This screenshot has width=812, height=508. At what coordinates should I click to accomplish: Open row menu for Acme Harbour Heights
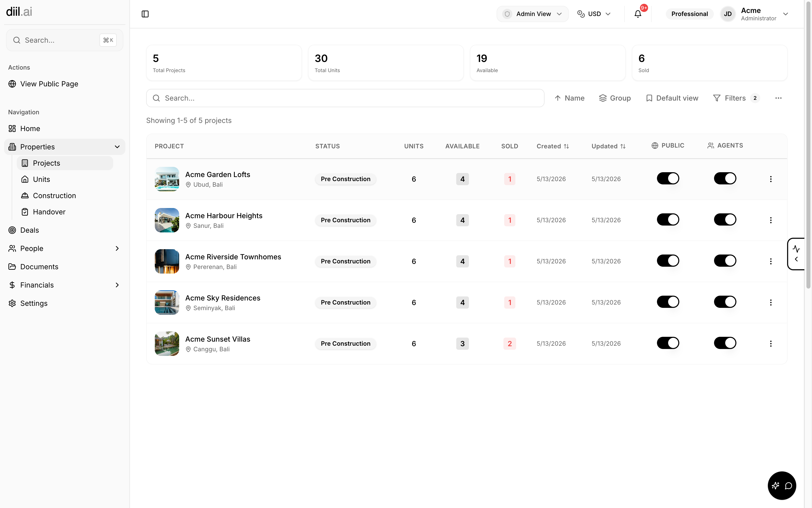click(x=771, y=220)
